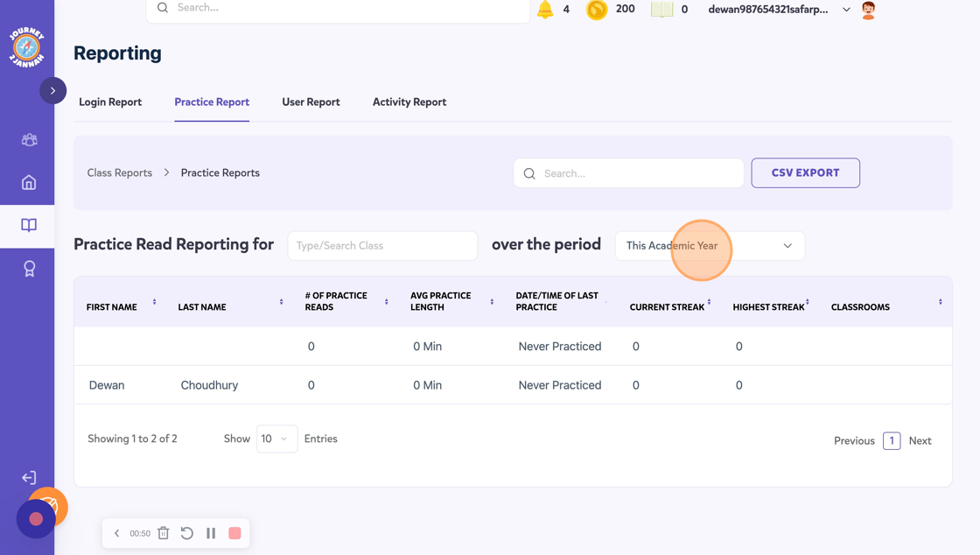Open the award badge icon in sidebar
Screen dimensions: 980x555
click(29, 269)
